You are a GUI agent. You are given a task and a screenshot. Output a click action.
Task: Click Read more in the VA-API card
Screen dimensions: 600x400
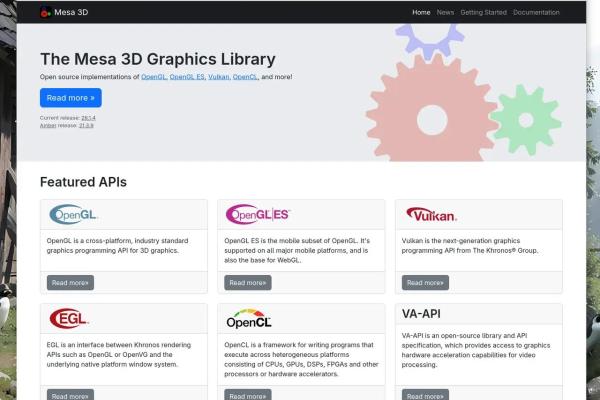[x=426, y=395]
